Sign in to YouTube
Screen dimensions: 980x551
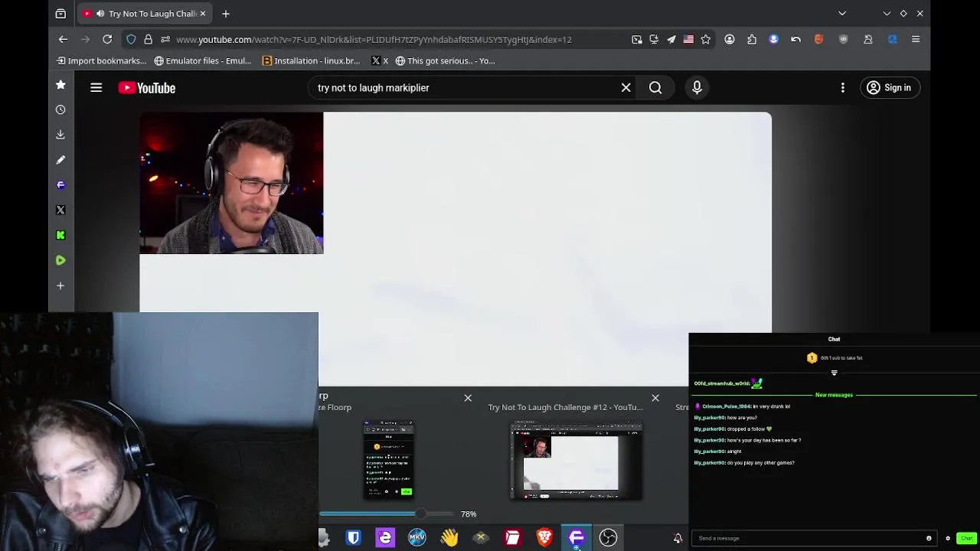click(889, 87)
